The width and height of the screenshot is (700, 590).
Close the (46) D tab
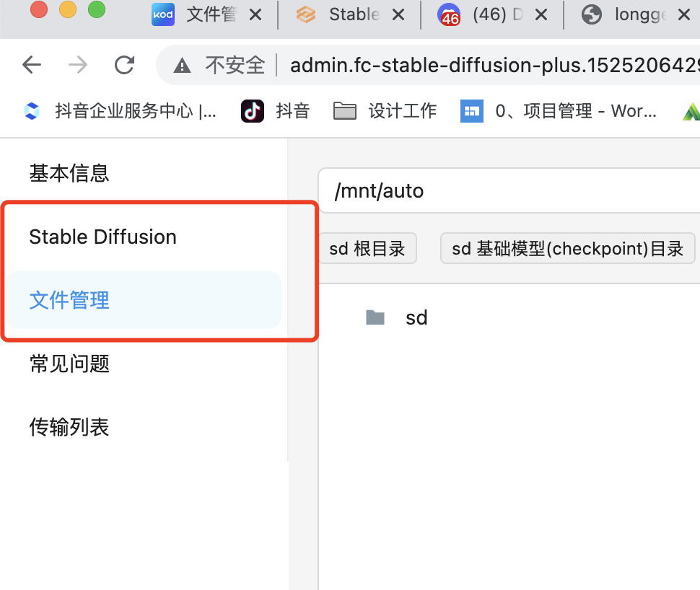click(541, 15)
